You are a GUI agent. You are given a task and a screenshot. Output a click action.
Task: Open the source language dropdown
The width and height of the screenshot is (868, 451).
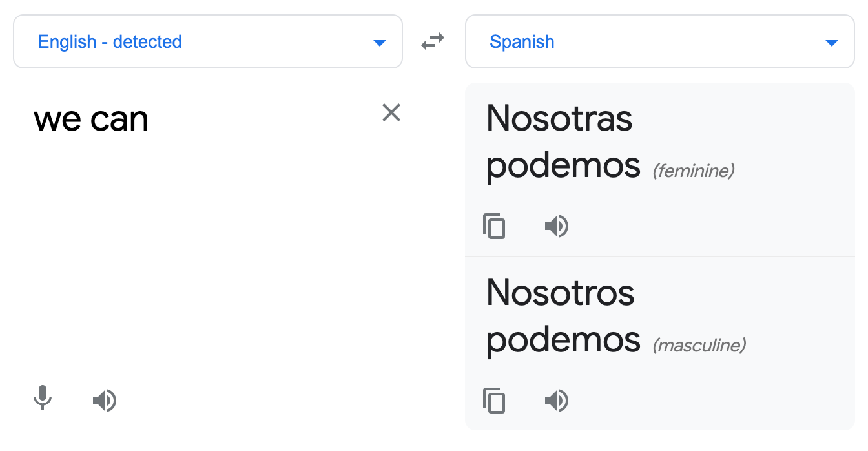pos(207,41)
